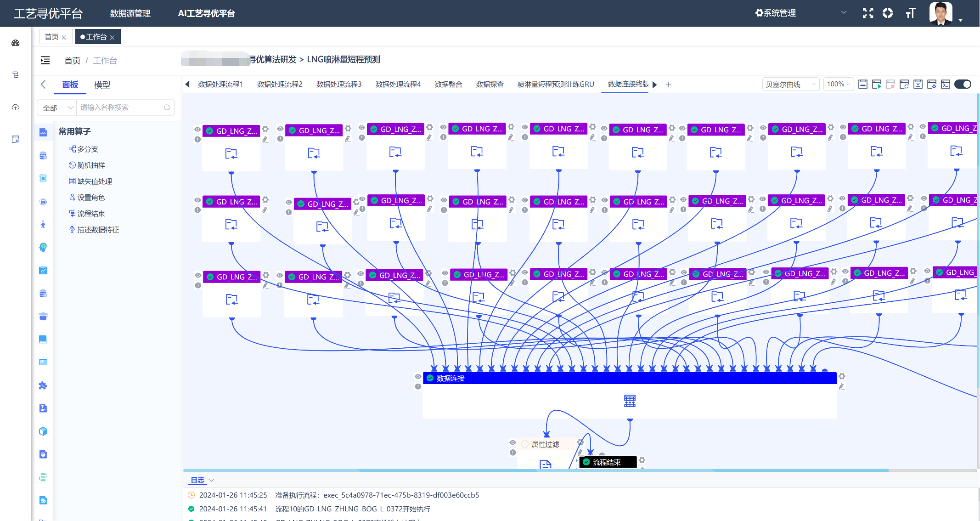The height and width of the screenshot is (521, 980).
Task: Switch to the 模型 panel tab
Action: (102, 85)
